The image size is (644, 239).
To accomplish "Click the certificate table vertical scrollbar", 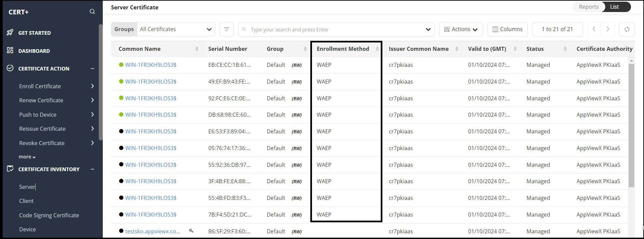I will coord(631,125).
